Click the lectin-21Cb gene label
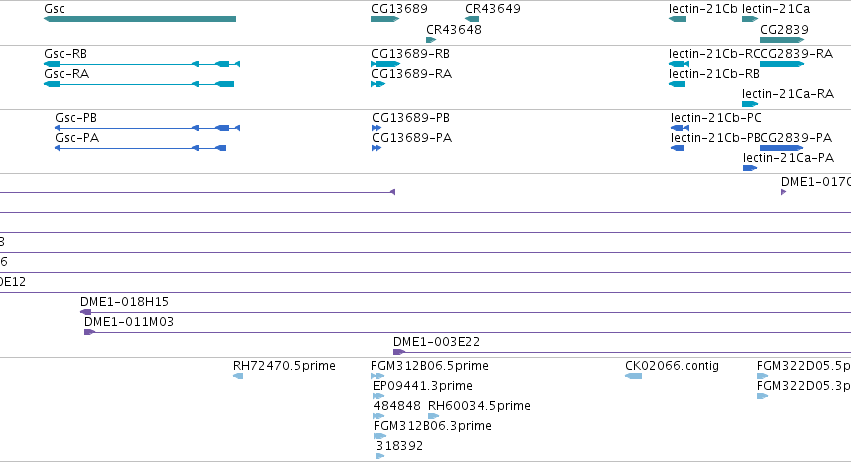Viewport: 851px width, 462px height. [x=703, y=9]
